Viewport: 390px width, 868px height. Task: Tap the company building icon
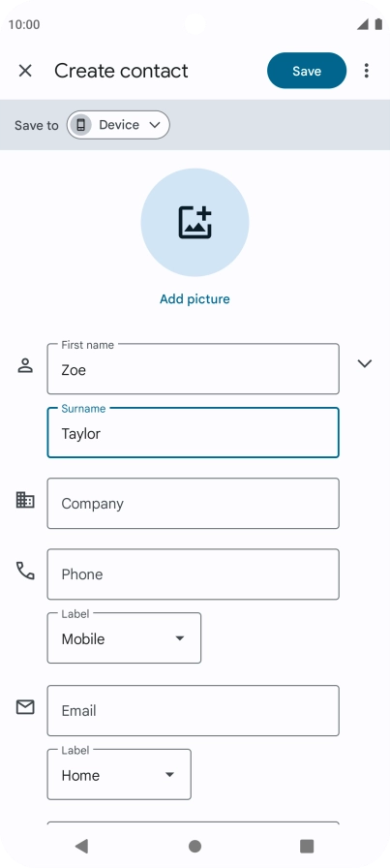pos(25,501)
